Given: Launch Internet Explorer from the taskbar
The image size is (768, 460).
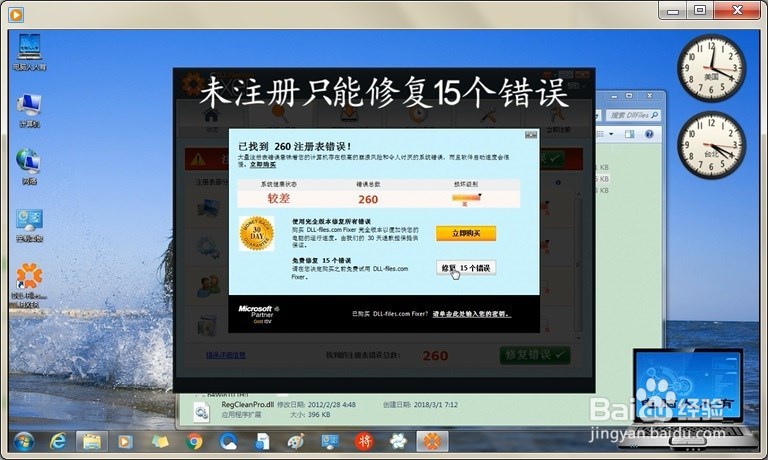Looking at the screenshot, I should tap(58, 442).
